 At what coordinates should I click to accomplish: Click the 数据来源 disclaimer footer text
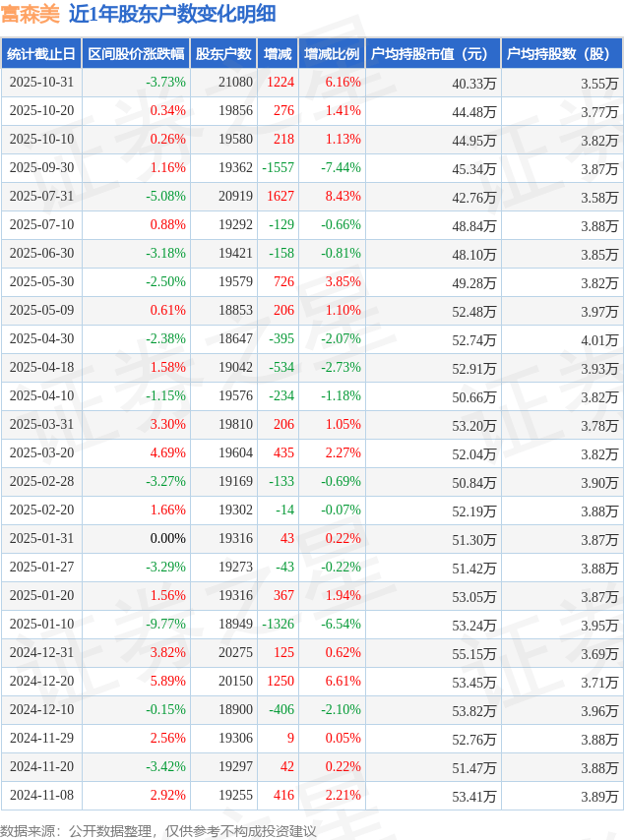coord(158,831)
